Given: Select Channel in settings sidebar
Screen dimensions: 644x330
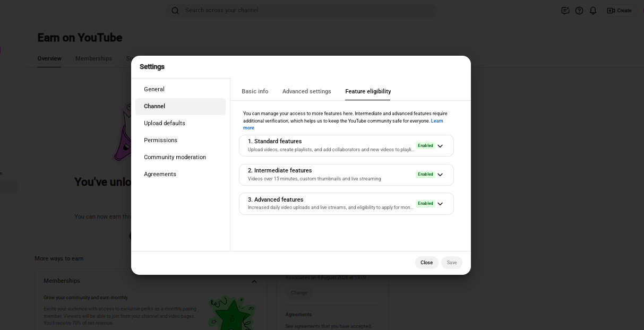Looking at the screenshot, I should (x=181, y=106).
